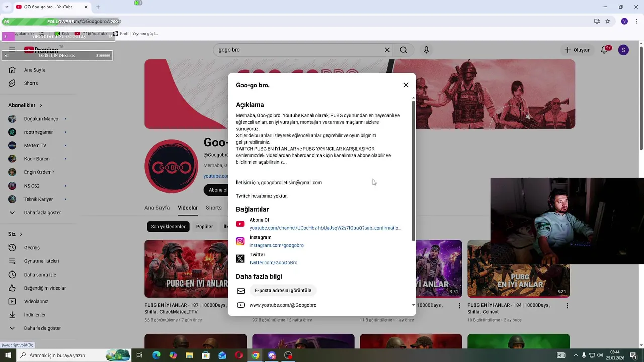Click E-posta adresini görüntüle button
This screenshot has height=362, width=644.
pyautogui.click(x=283, y=290)
